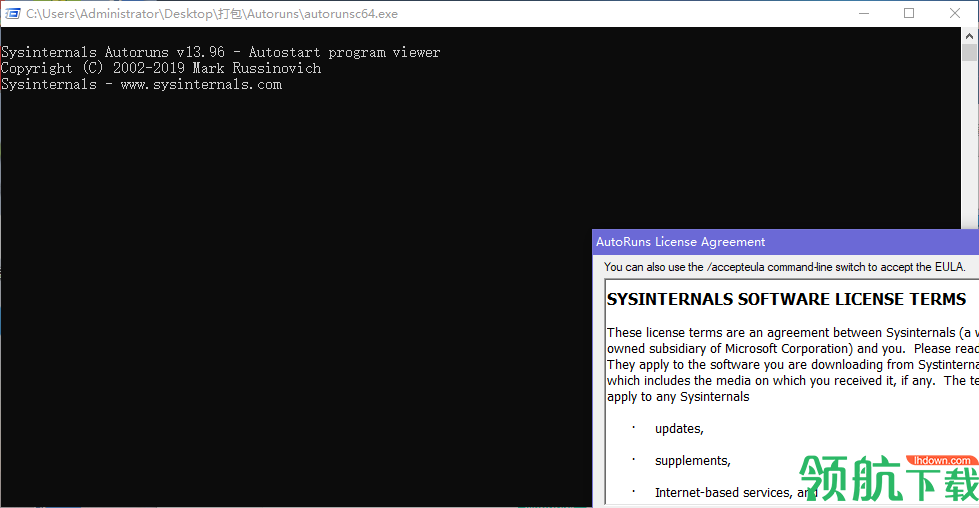
Task: Click the console window icon in title bar
Action: (12, 13)
